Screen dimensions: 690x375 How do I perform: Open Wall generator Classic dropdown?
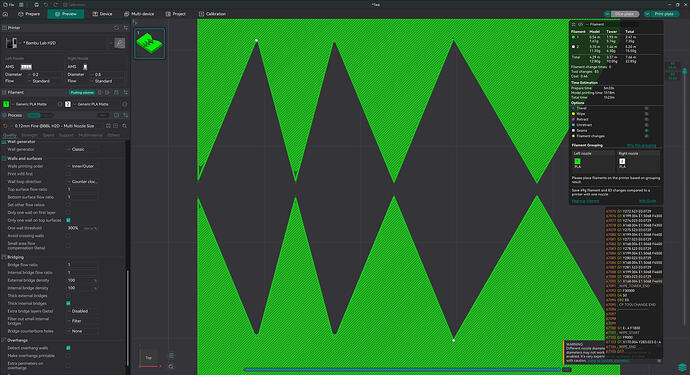82,150
